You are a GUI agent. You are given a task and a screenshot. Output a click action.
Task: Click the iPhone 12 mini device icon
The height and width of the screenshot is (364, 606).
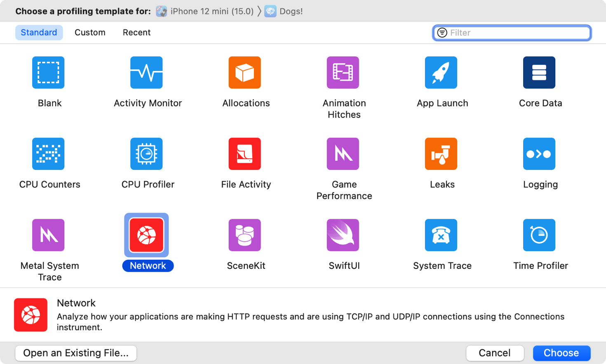click(162, 12)
